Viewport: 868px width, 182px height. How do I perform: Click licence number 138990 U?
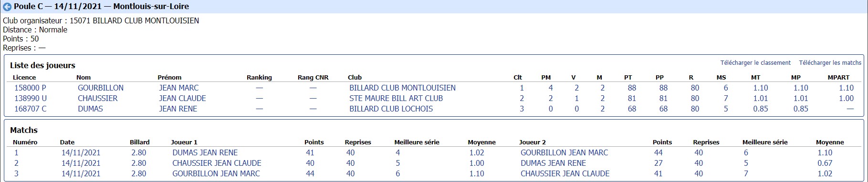click(31, 98)
